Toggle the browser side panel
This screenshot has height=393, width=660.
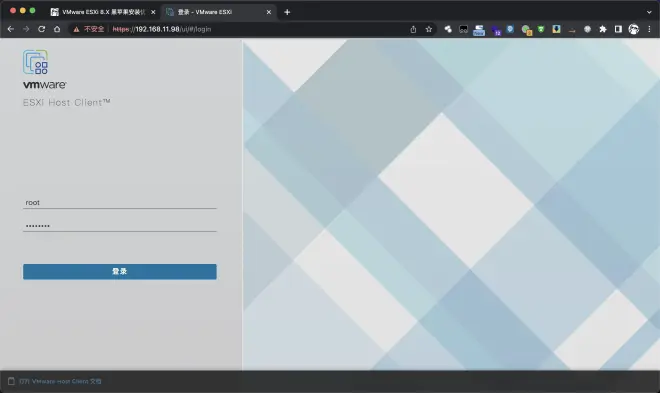click(x=618, y=29)
